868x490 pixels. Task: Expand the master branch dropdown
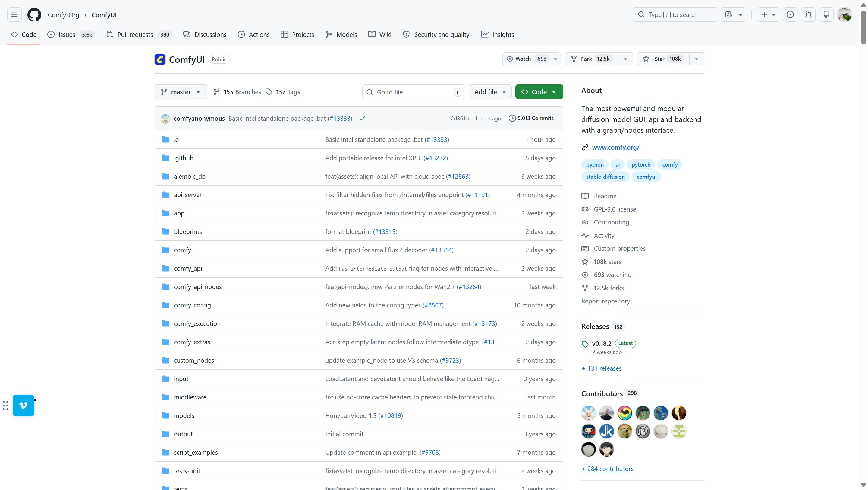pyautogui.click(x=181, y=92)
